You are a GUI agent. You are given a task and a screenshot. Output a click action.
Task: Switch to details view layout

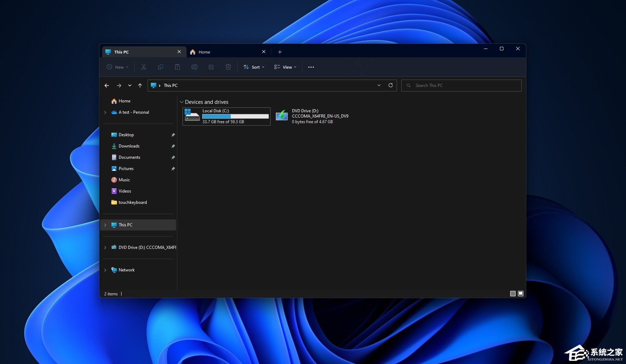(513, 294)
